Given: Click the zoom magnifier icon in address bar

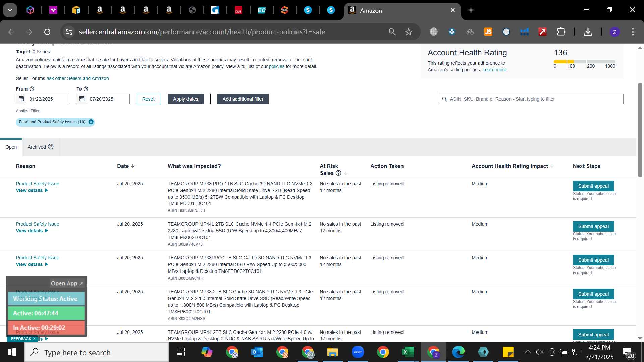Looking at the screenshot, I should click(392, 32).
